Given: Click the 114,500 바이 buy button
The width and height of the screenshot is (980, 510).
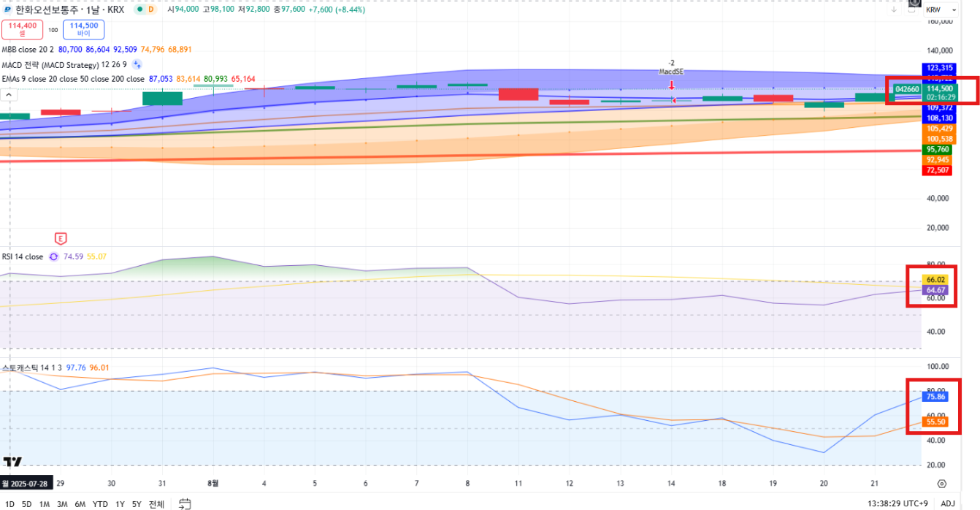Looking at the screenshot, I should [84, 29].
